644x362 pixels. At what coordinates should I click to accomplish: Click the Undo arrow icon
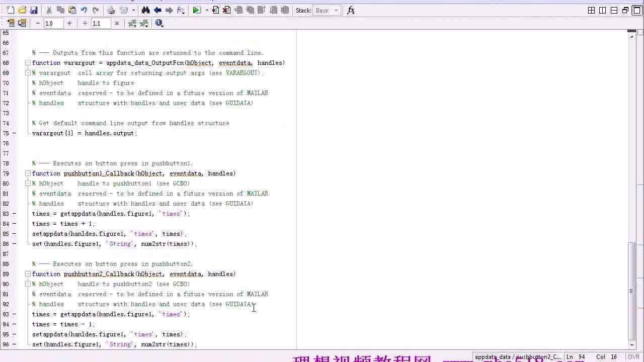click(x=84, y=10)
